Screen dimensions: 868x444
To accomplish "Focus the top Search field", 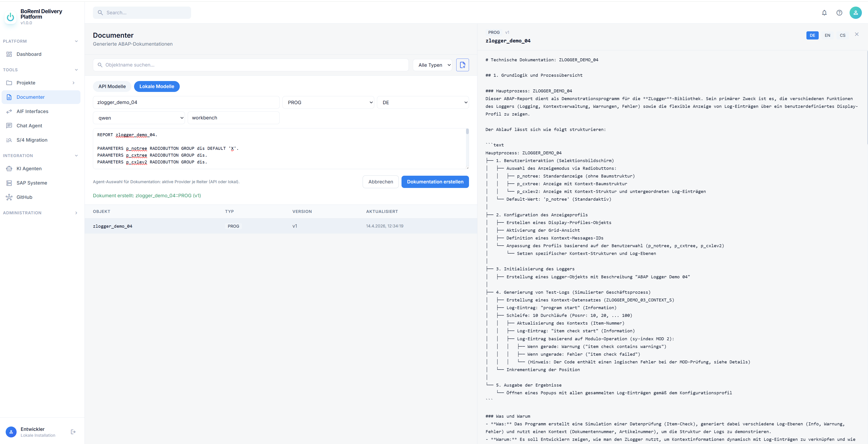I will (x=142, y=13).
